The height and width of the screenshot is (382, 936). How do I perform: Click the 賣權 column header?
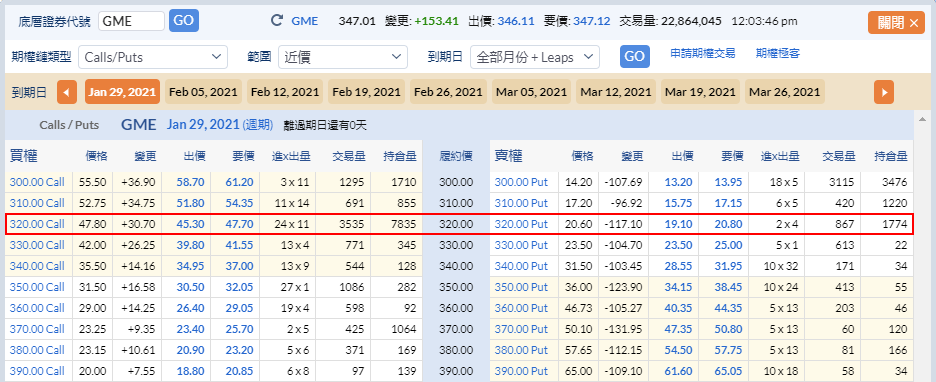(x=509, y=156)
